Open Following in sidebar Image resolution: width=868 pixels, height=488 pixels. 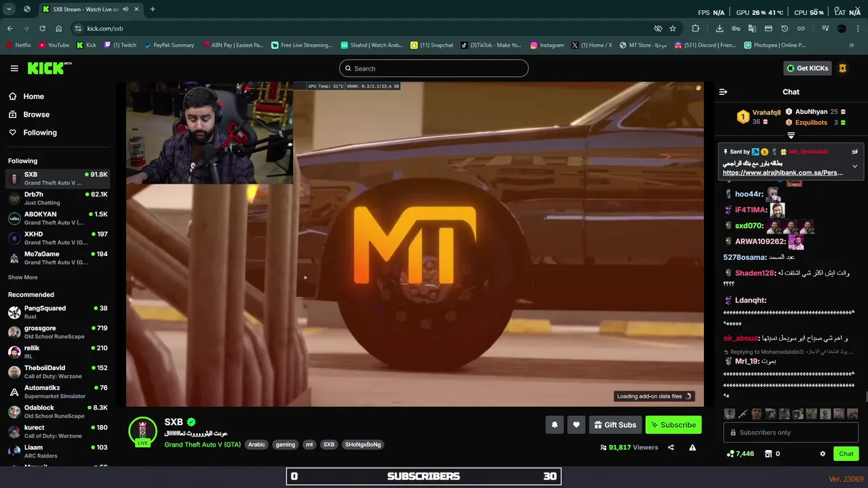point(40,133)
